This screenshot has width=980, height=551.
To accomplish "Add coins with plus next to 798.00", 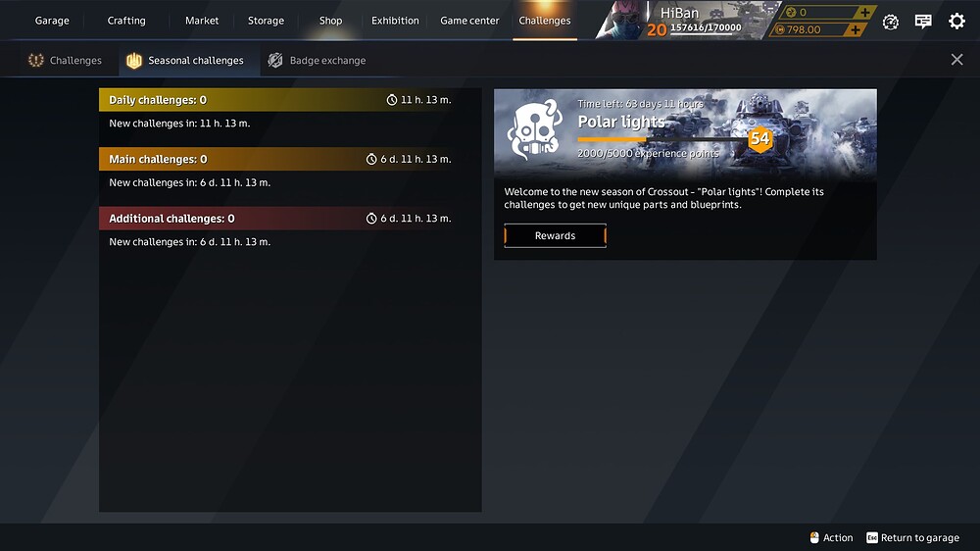I will [x=856, y=29].
